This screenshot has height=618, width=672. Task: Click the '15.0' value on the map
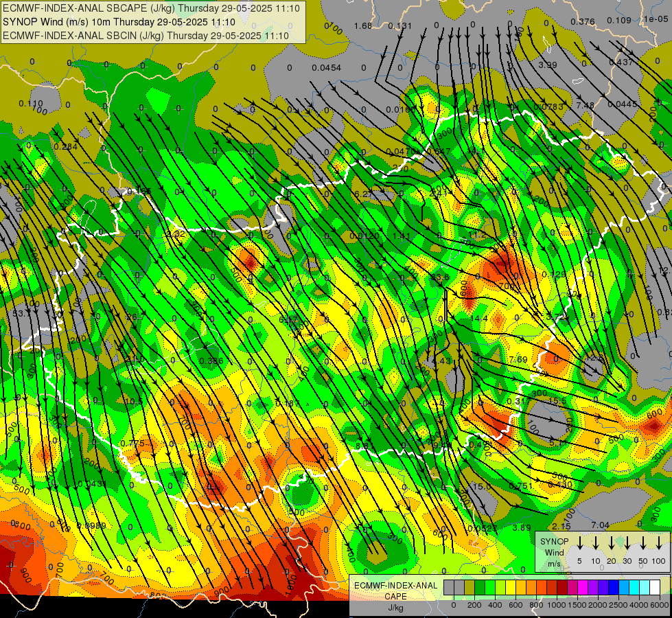[x=481, y=486]
